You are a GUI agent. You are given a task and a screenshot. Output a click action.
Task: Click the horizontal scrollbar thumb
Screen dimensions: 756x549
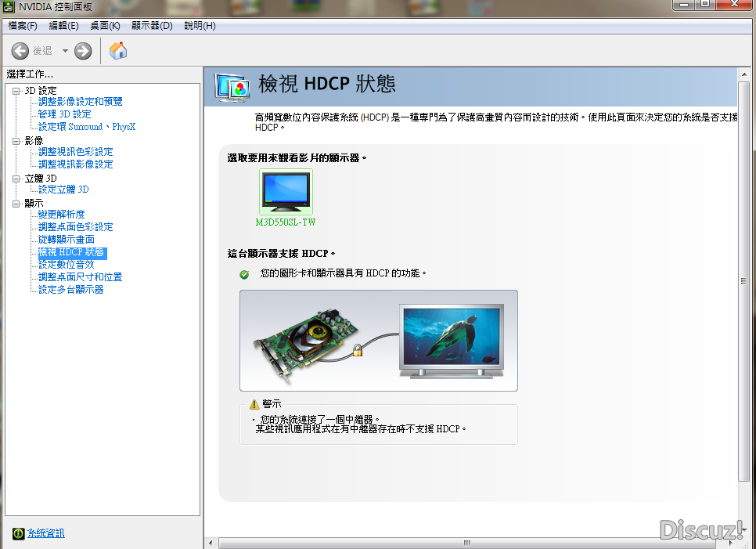(x=468, y=544)
